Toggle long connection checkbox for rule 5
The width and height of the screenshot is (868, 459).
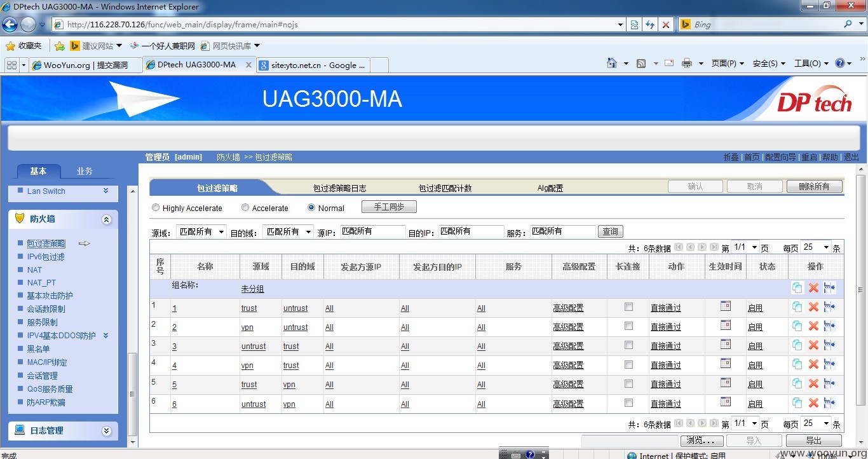(x=628, y=383)
